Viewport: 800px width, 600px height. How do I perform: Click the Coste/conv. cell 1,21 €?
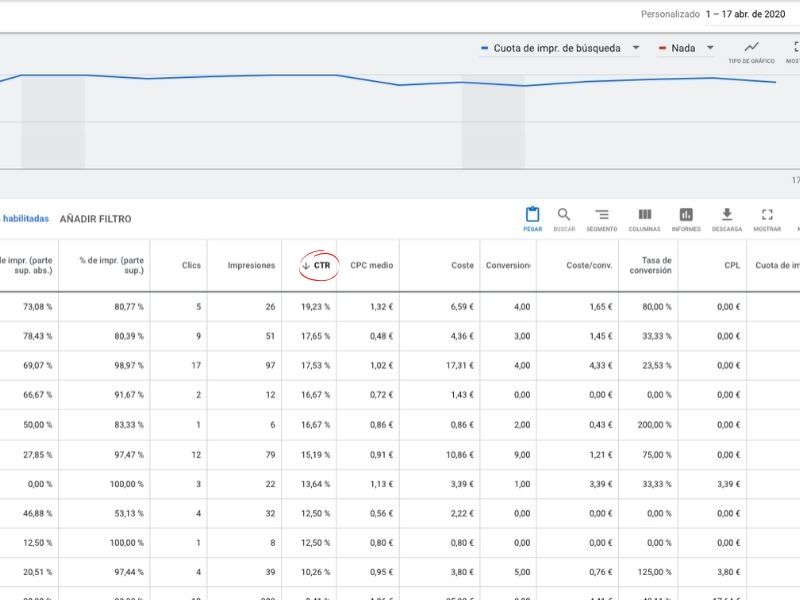coord(601,455)
